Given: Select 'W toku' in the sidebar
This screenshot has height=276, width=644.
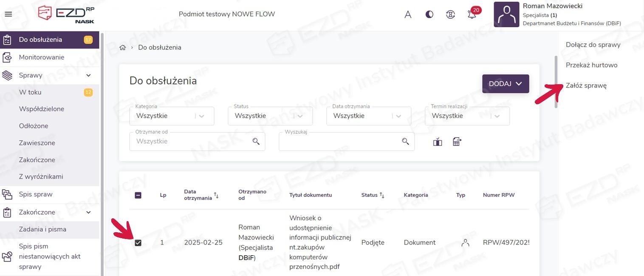Looking at the screenshot, I should (x=30, y=92).
